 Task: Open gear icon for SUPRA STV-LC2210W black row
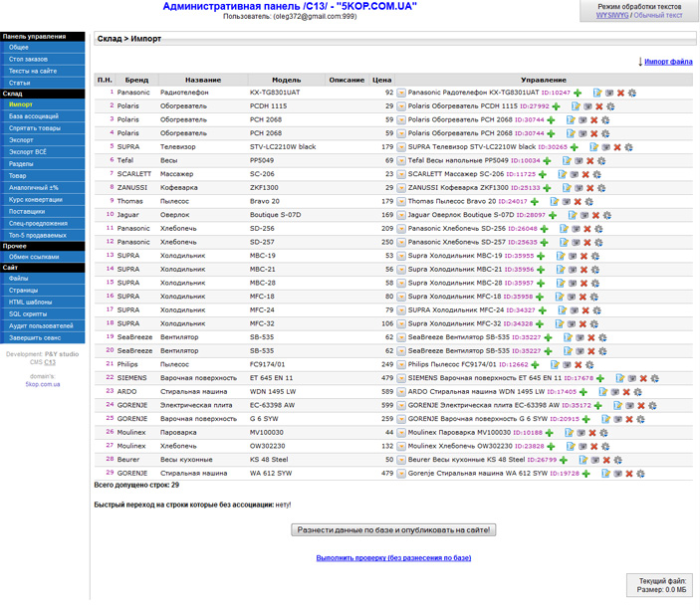[x=628, y=147]
